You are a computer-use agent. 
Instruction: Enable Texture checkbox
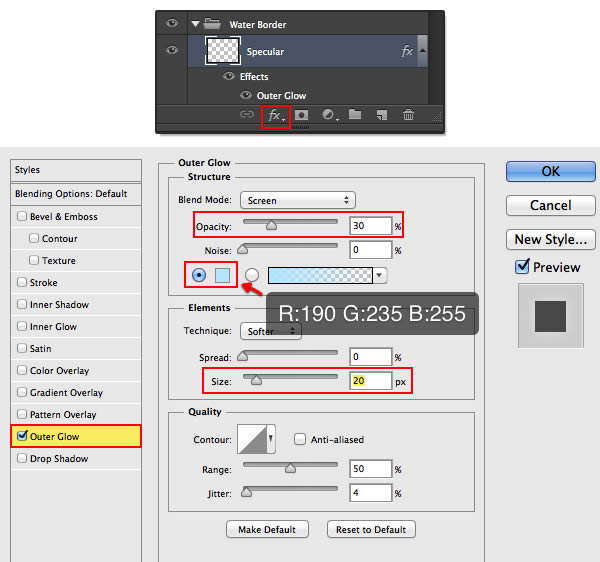point(34,260)
